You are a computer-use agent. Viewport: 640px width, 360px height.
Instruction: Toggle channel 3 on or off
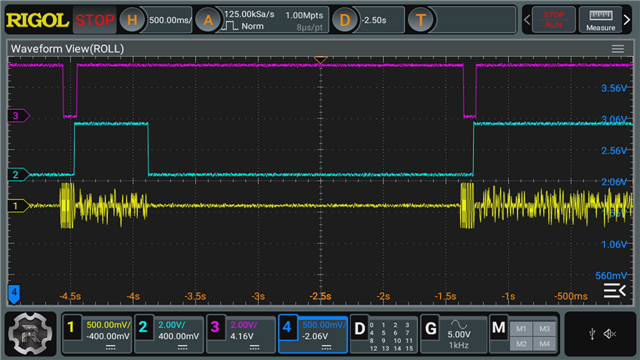(x=215, y=327)
